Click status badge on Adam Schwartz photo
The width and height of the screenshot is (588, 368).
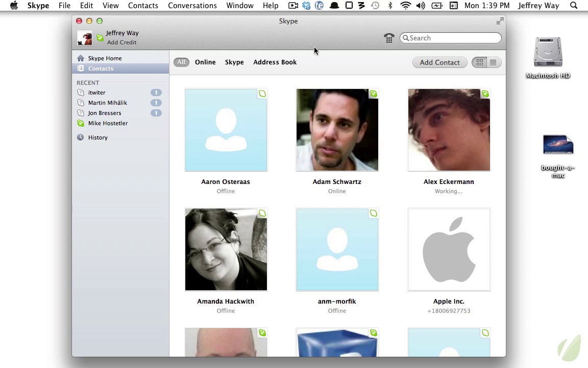(374, 94)
